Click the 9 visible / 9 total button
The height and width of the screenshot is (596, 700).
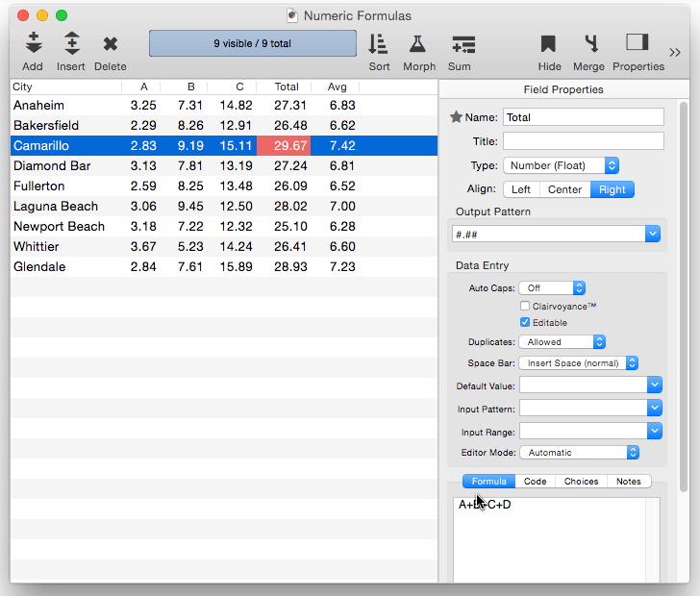[x=252, y=43]
